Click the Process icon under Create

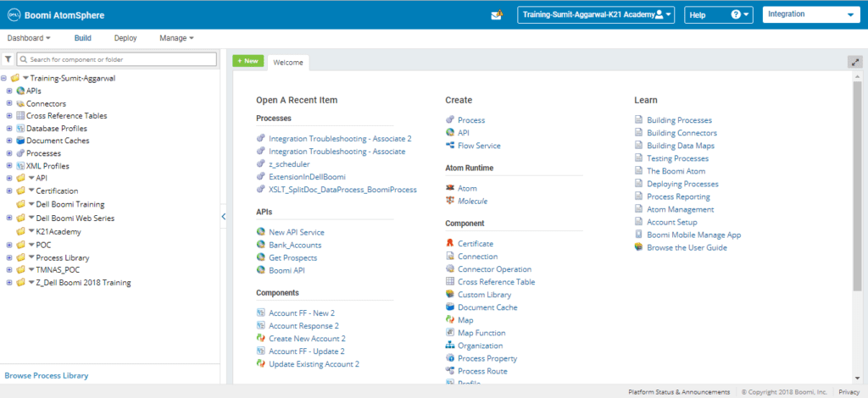click(x=450, y=120)
